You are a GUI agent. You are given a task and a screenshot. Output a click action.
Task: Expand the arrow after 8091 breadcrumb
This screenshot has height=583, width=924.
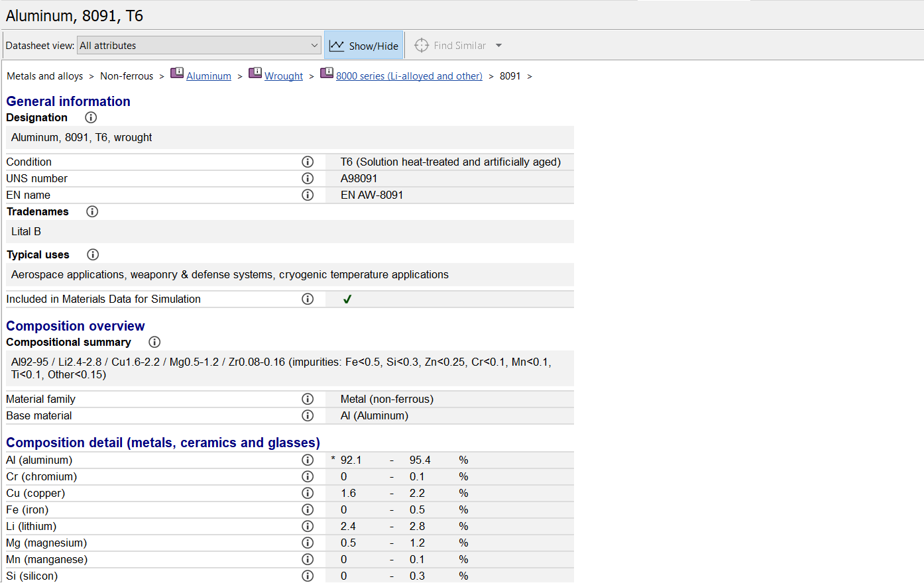530,77
